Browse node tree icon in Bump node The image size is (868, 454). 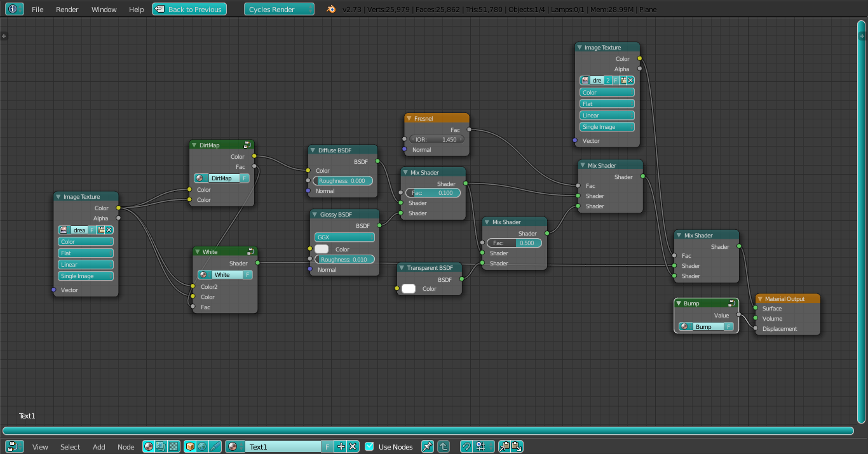pos(686,326)
